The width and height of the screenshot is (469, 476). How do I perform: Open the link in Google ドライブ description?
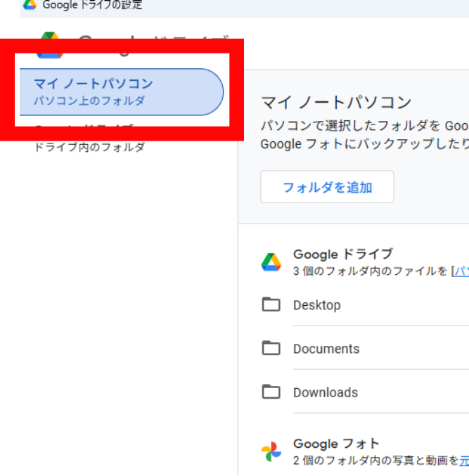pyautogui.click(x=461, y=271)
